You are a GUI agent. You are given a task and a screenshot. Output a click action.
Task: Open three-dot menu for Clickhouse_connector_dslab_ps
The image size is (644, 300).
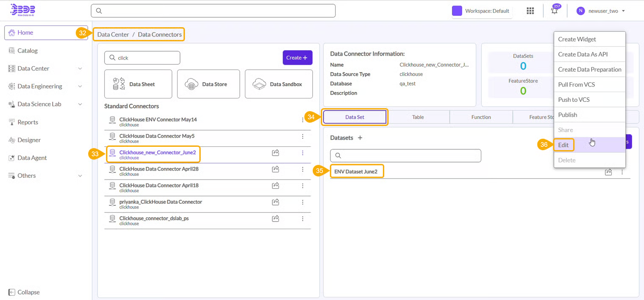(303, 219)
